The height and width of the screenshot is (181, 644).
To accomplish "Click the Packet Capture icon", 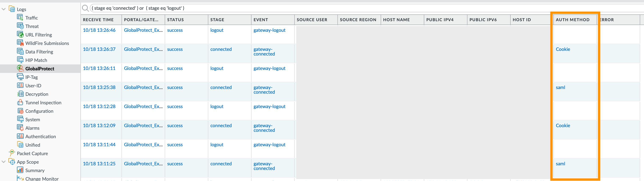I will (12, 153).
